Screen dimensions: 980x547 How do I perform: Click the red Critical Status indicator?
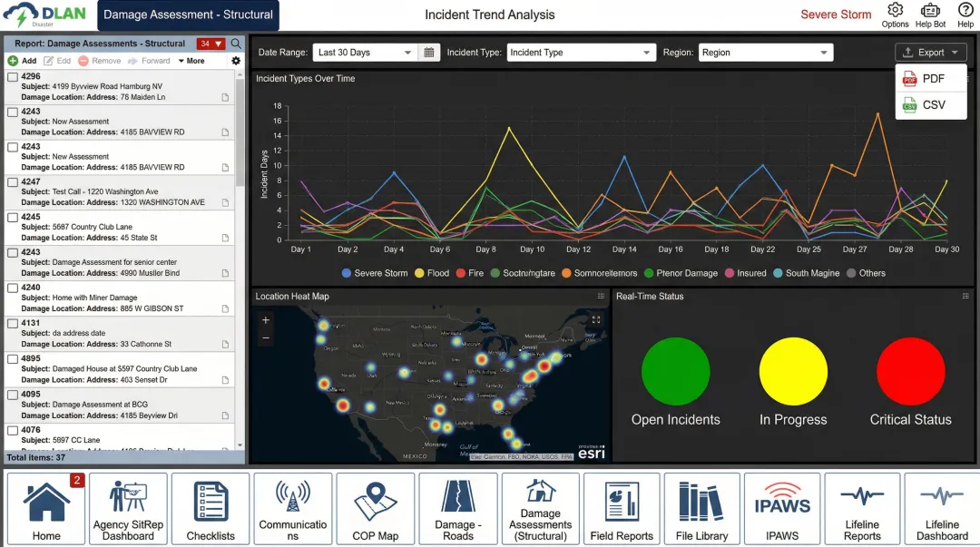910,371
